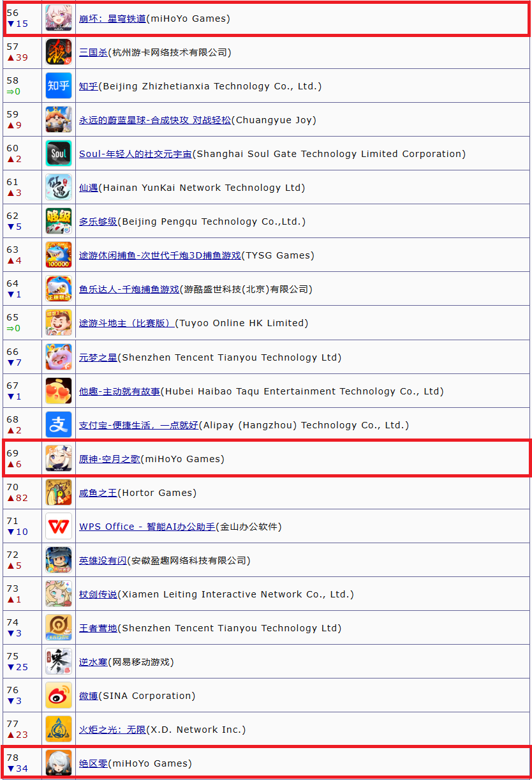The image size is (532, 780).
Task: Open the 支付宝-便捷生活 link
Action: coord(138,425)
